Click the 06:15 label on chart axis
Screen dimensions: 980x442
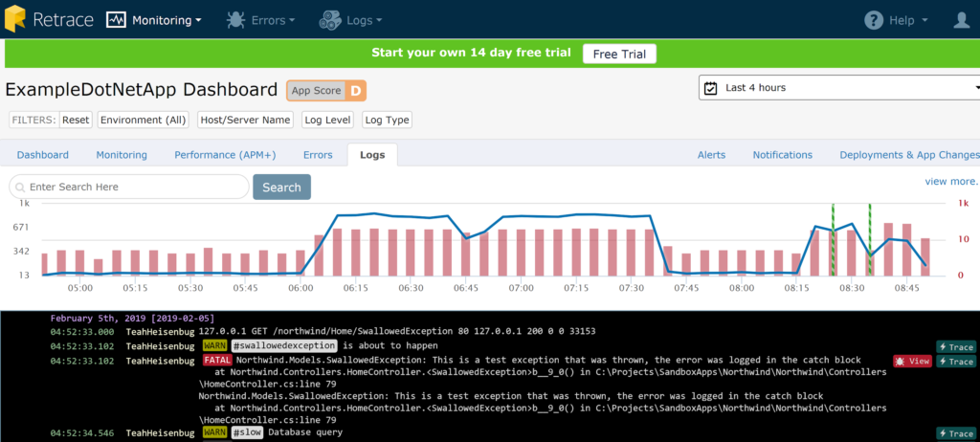[x=356, y=288]
